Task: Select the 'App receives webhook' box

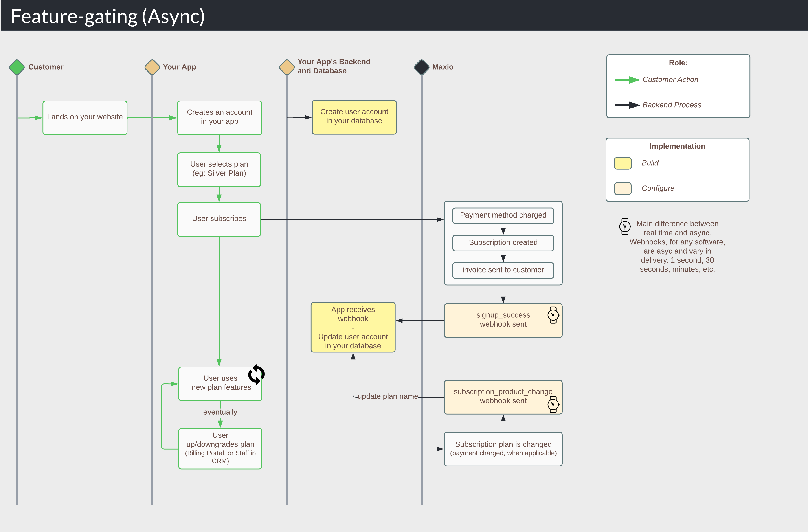Action: (353, 327)
